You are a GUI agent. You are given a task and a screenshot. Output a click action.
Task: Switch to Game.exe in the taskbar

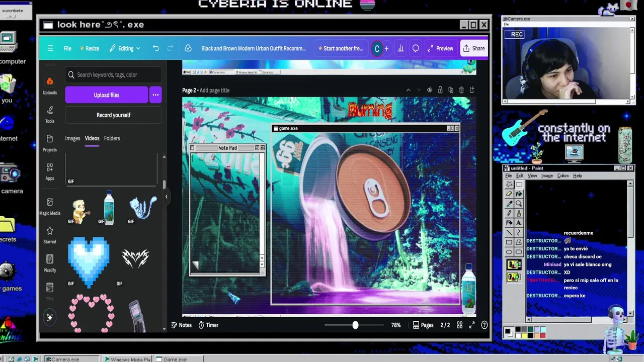179,359
